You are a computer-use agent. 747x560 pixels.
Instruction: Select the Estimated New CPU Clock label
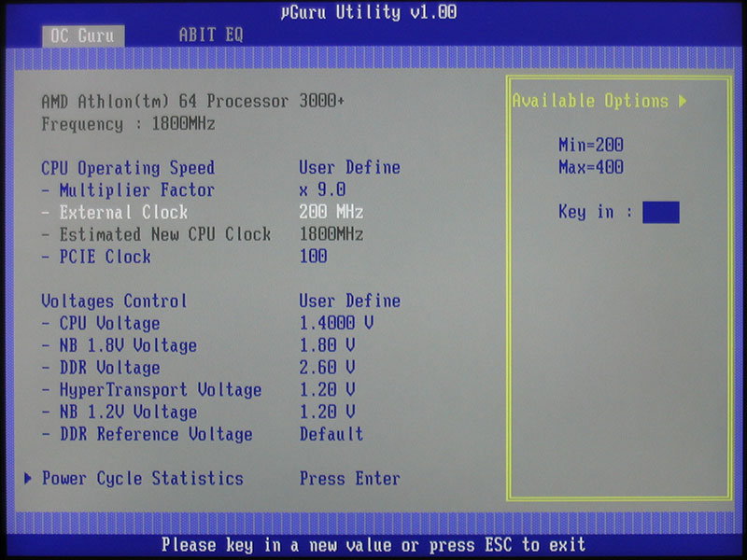tap(165, 234)
